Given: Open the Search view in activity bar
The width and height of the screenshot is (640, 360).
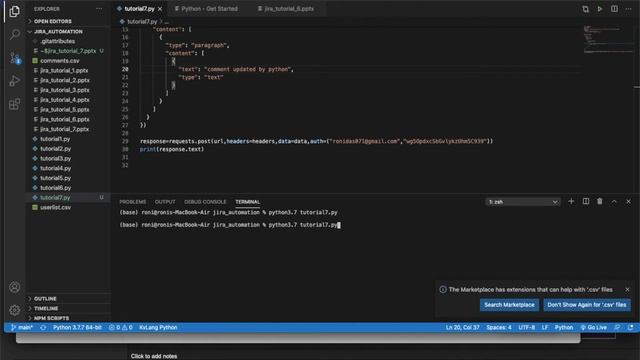Looking at the screenshot, I should point(14,34).
